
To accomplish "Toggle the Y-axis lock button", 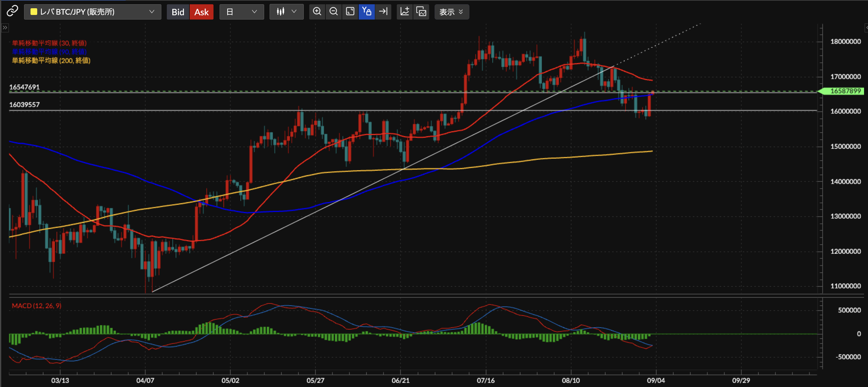I will (366, 12).
